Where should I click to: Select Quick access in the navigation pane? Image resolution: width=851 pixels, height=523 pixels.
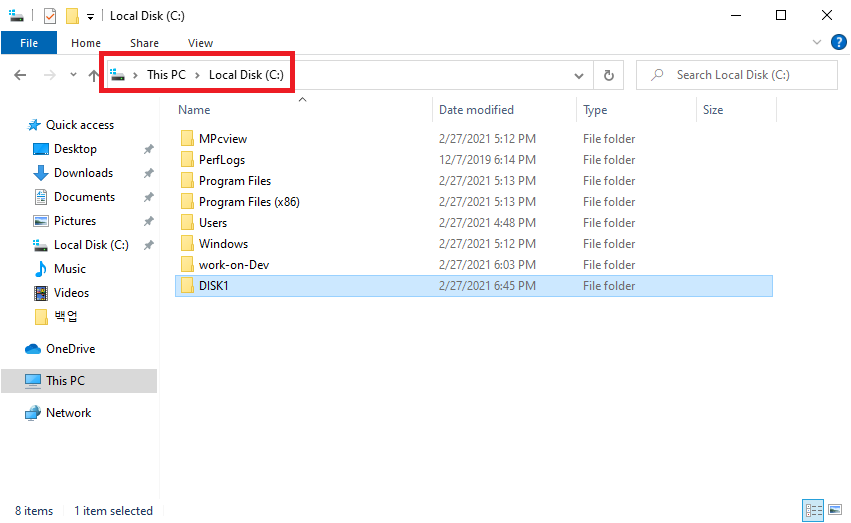80,125
